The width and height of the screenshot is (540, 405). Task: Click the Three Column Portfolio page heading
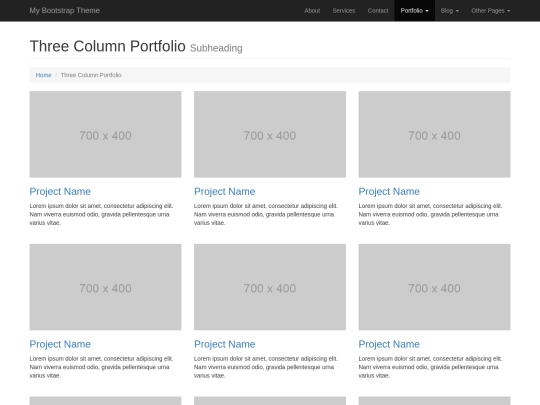click(107, 46)
